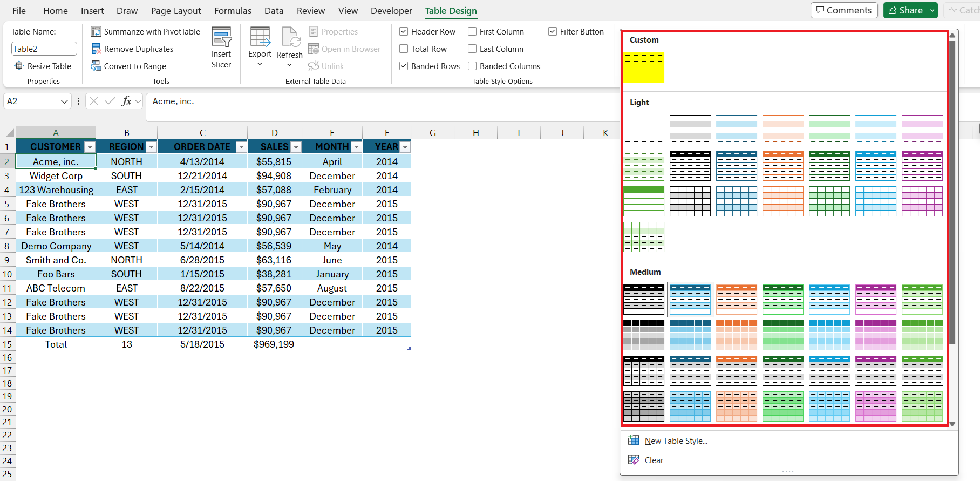980x481 pixels.
Task: Expand the Export dropdown arrow
Action: click(260, 64)
